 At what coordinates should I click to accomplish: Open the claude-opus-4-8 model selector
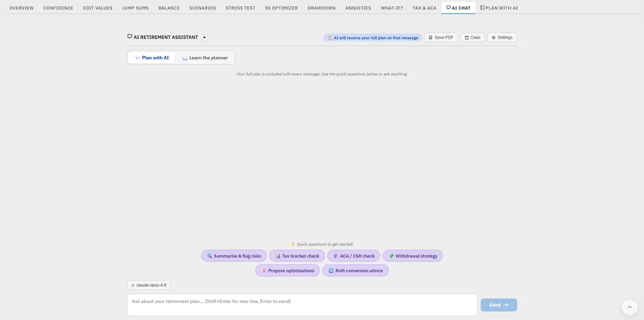[x=149, y=285]
